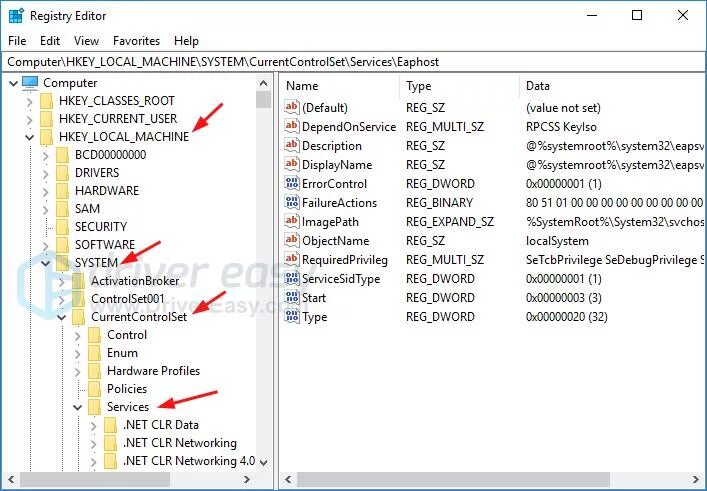The height and width of the screenshot is (491, 707).
Task: Click the ErrorControl DWORD value icon
Action: point(292,184)
